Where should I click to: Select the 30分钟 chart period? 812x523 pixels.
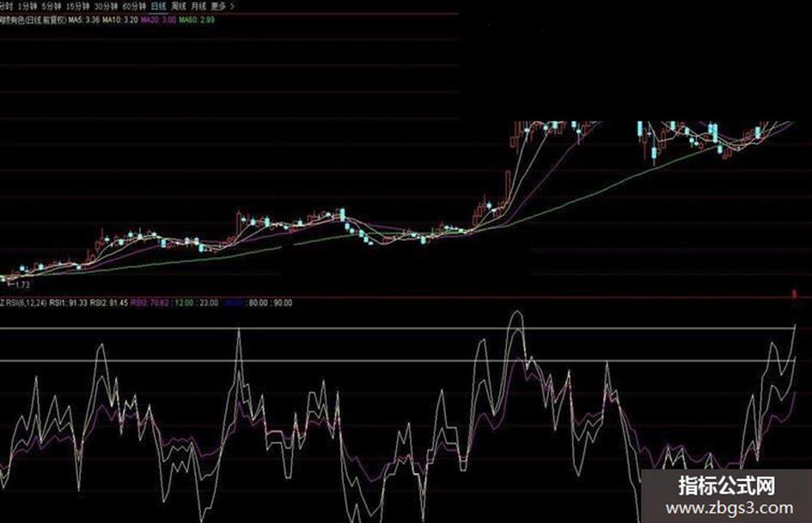click(x=106, y=6)
